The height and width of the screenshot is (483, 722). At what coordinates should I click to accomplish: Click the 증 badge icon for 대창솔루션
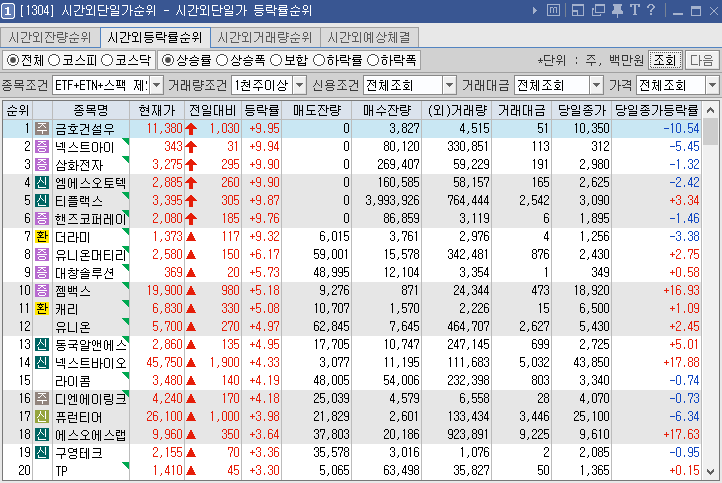(x=42, y=272)
